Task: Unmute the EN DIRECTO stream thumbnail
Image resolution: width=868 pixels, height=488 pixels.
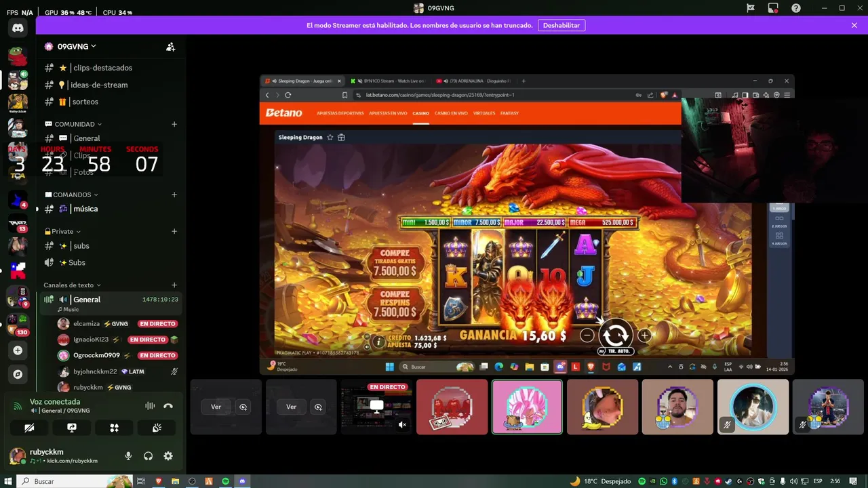Action: pyautogui.click(x=403, y=425)
